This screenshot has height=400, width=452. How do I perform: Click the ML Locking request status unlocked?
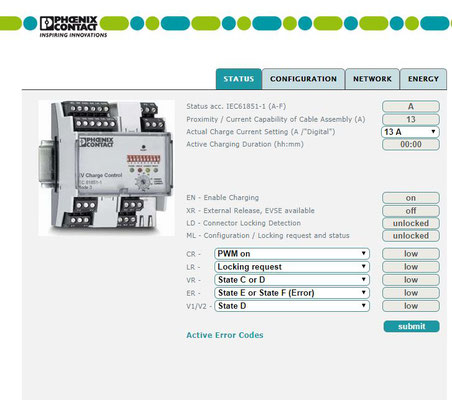(411, 236)
